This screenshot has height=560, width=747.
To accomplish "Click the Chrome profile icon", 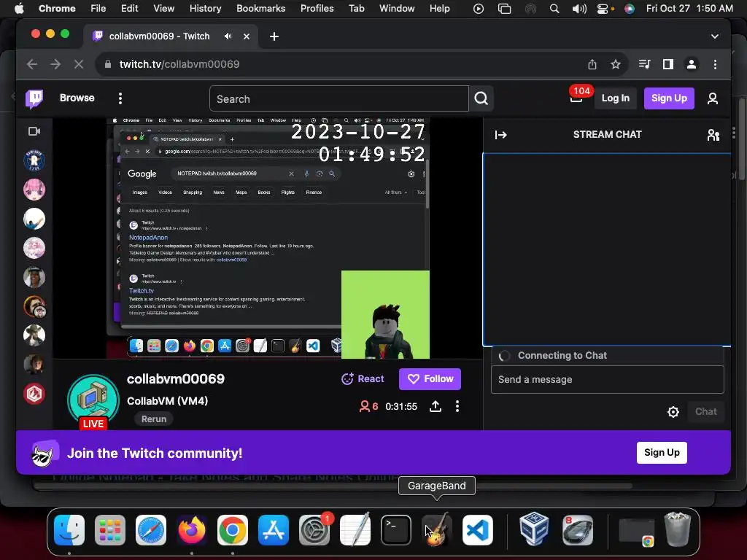I will coord(692,64).
